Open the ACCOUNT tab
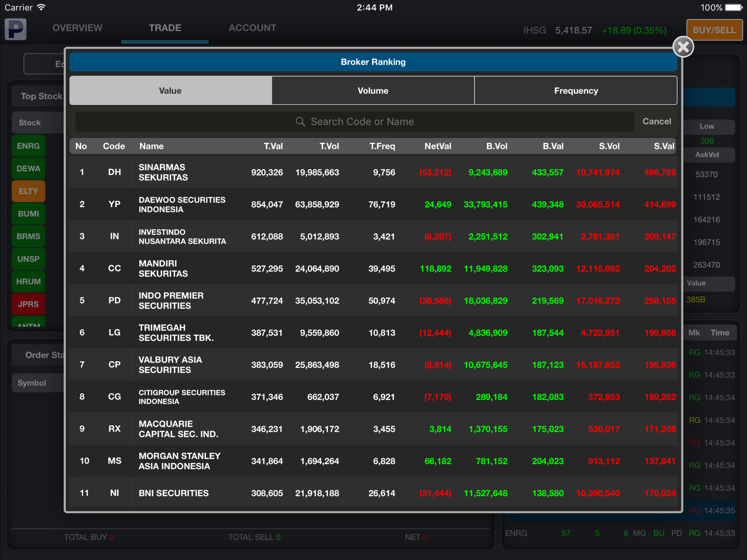The image size is (747, 560). pyautogui.click(x=252, y=28)
